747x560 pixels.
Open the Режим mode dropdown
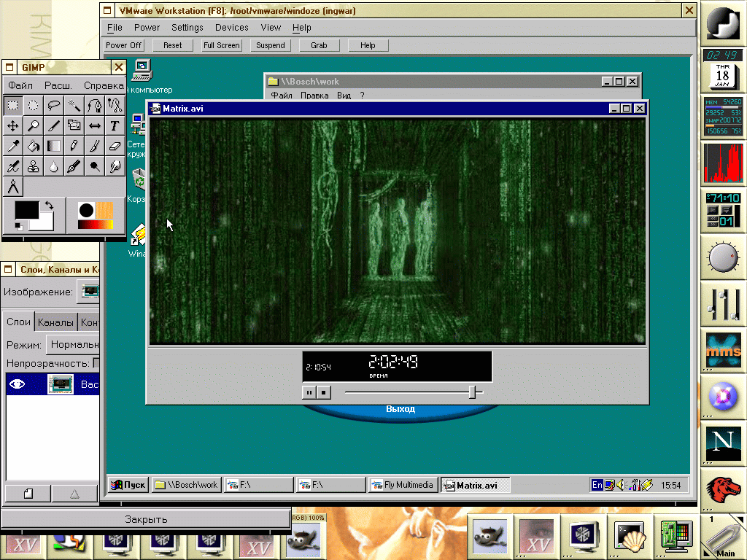point(73,344)
